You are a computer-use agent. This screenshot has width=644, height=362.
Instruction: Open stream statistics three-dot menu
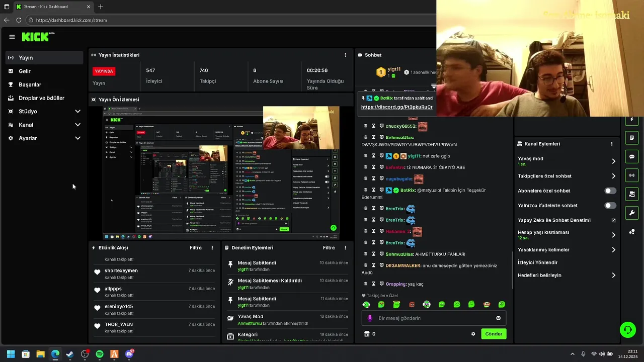tap(345, 55)
